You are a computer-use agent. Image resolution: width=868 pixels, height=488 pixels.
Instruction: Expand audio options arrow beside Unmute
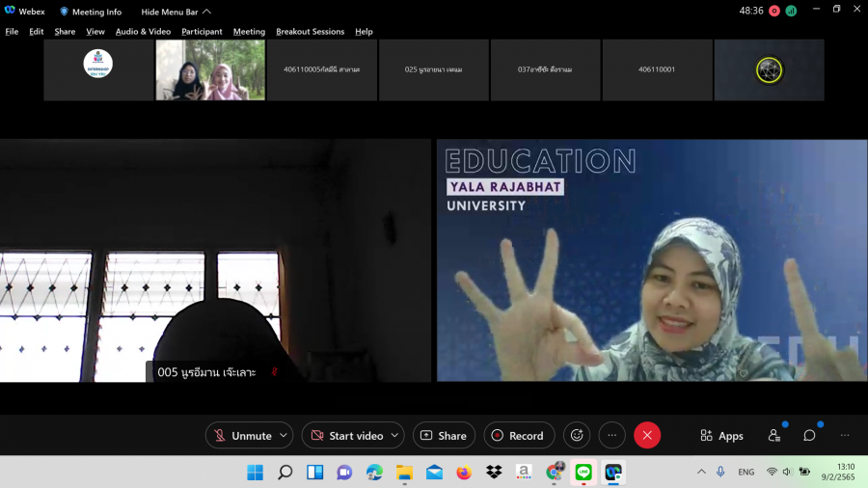(283, 436)
